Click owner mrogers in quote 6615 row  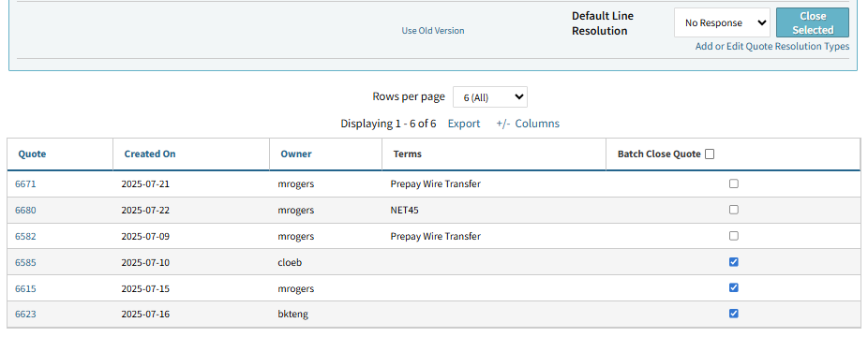pos(296,289)
